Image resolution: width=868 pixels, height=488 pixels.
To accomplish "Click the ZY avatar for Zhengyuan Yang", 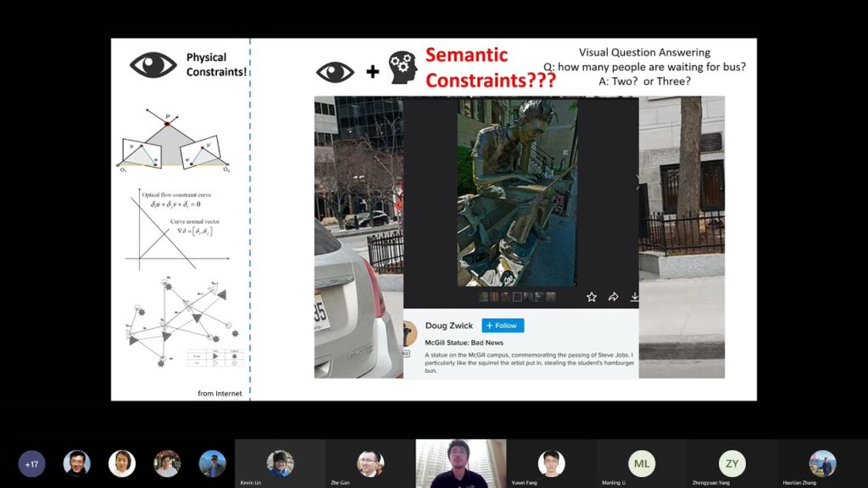I will click(732, 463).
